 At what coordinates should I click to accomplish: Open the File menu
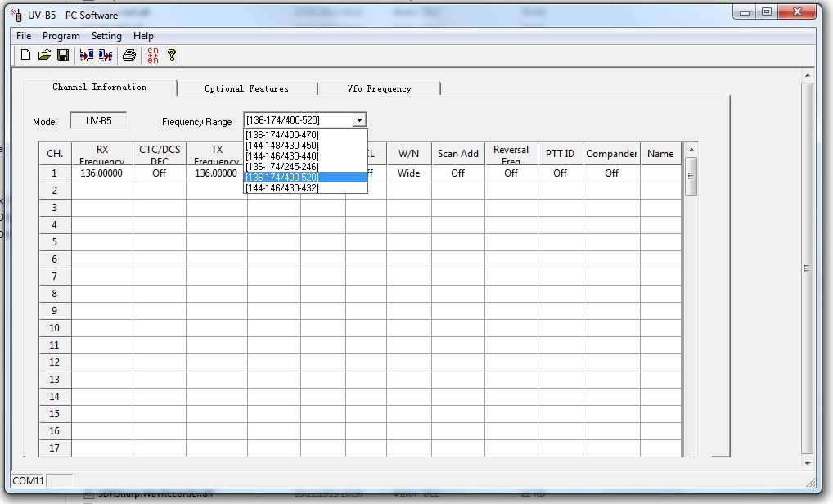click(24, 35)
